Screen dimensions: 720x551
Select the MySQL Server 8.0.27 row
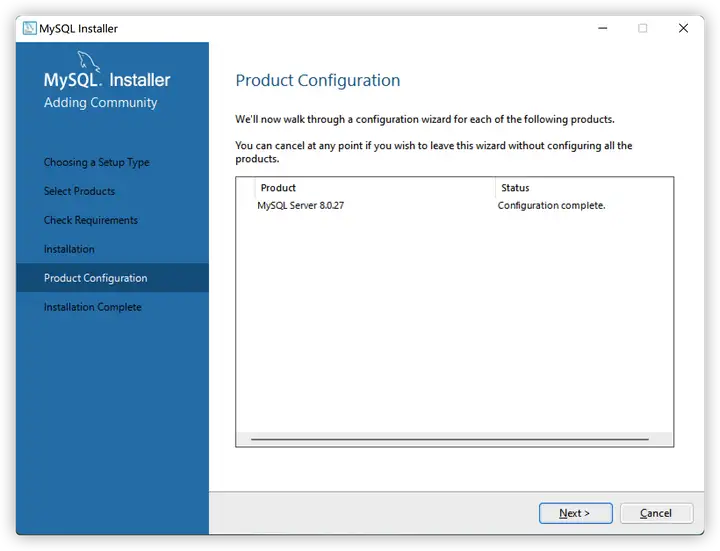[x=455, y=205]
